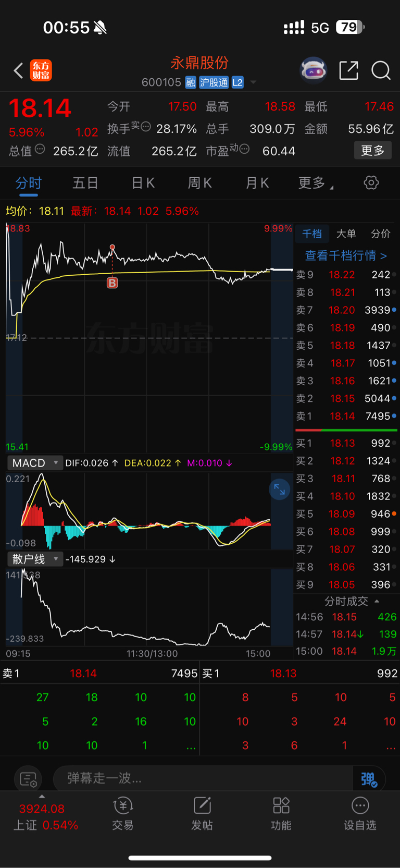
Task: Open the 发帖 post icon
Action: tap(202, 813)
